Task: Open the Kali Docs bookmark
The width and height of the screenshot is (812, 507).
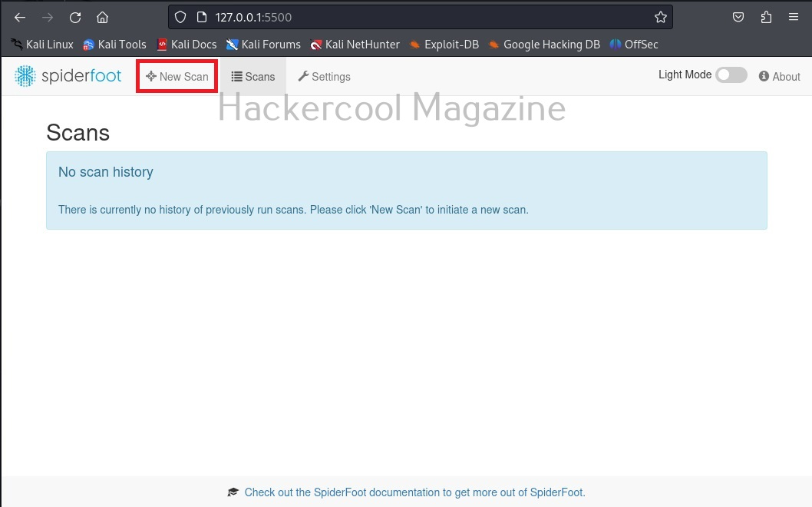Action: [x=186, y=45]
